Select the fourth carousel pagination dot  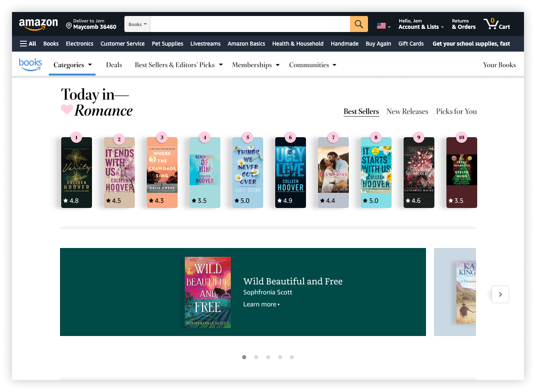(280, 357)
